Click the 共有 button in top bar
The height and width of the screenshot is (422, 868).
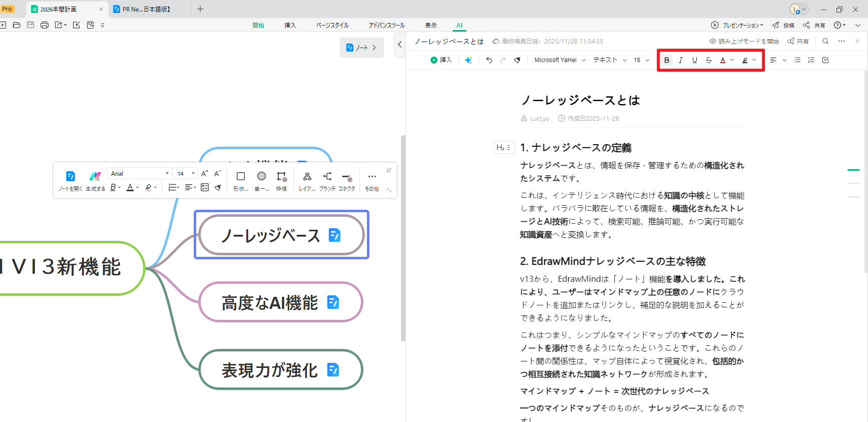[x=814, y=25]
